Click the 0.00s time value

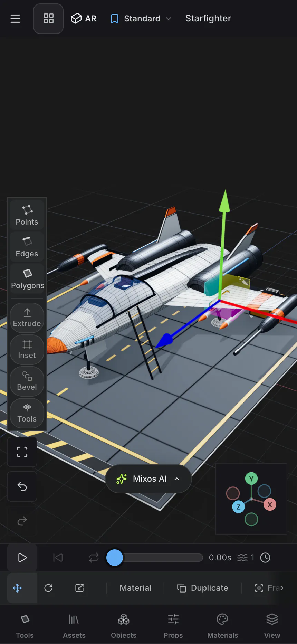[x=220, y=558]
